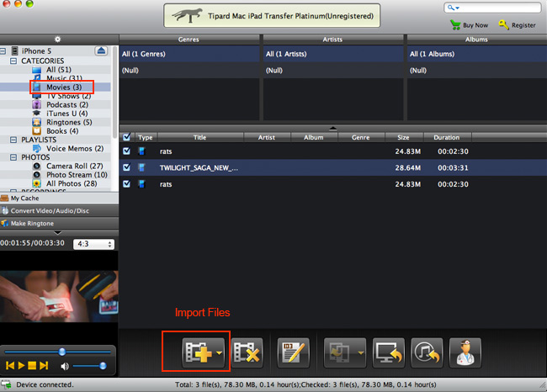Click the export to iTunes music icon
Image resolution: width=547 pixels, height=392 pixels.
427,352
